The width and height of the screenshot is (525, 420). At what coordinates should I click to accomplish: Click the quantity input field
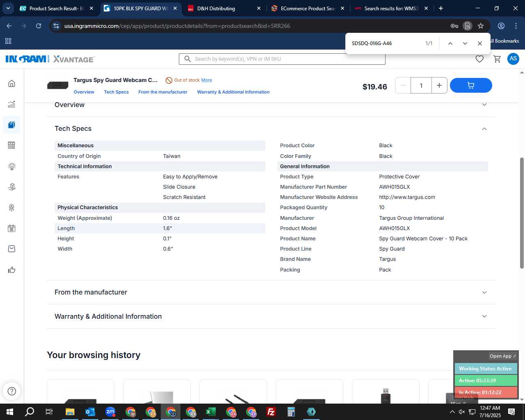[421, 85]
